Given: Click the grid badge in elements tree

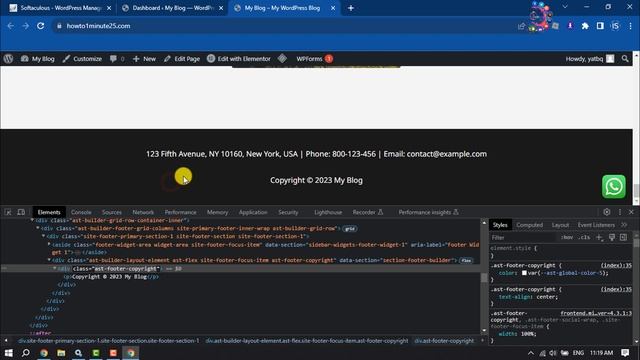Looking at the screenshot, I should point(350,229).
